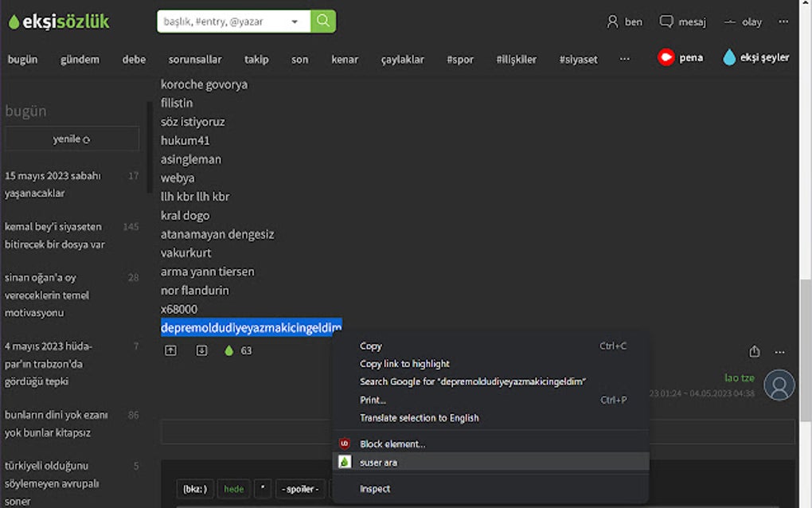Select suser ara from the context menu

tap(377, 462)
